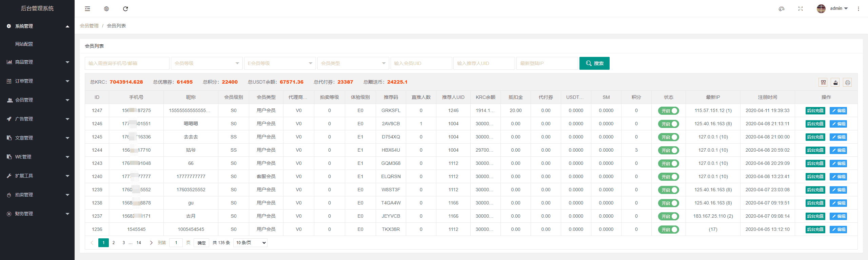Screen dimensions: 868x260
Task: Click the globe website icon in header
Action: point(106,9)
